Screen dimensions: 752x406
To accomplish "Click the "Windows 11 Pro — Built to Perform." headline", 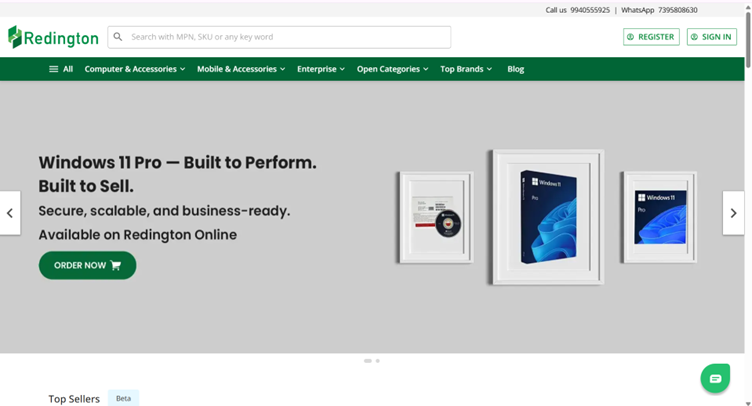I will [x=177, y=162].
